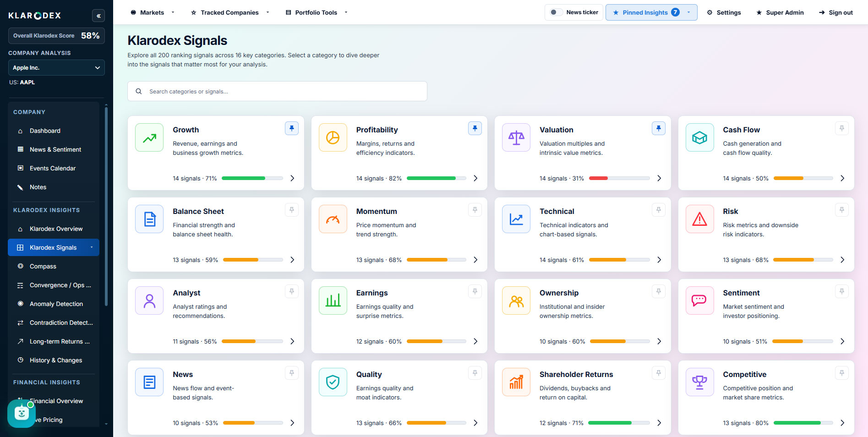Click the Risk warning triangle icon
The width and height of the screenshot is (868, 437).
click(x=699, y=219)
